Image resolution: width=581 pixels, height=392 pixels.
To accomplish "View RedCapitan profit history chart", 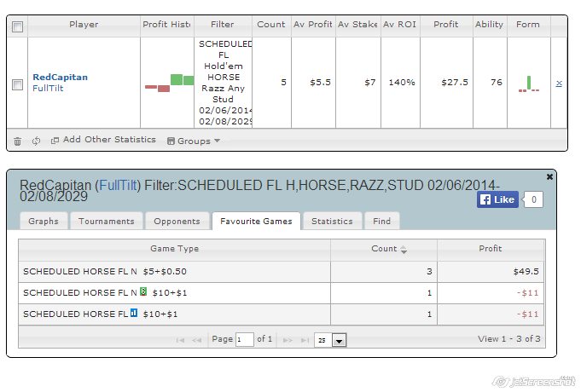I will pyautogui.click(x=169, y=83).
